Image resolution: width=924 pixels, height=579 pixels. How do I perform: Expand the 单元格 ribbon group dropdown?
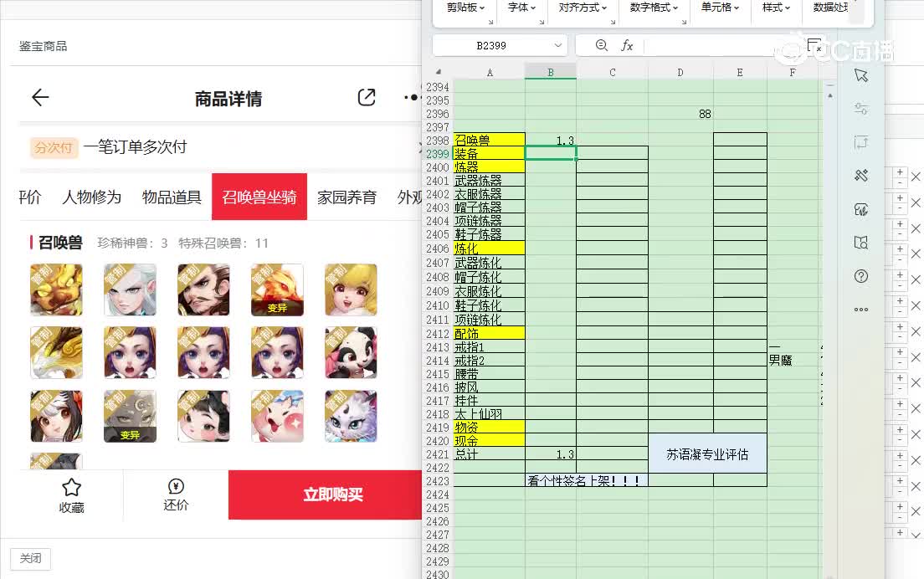(720, 8)
